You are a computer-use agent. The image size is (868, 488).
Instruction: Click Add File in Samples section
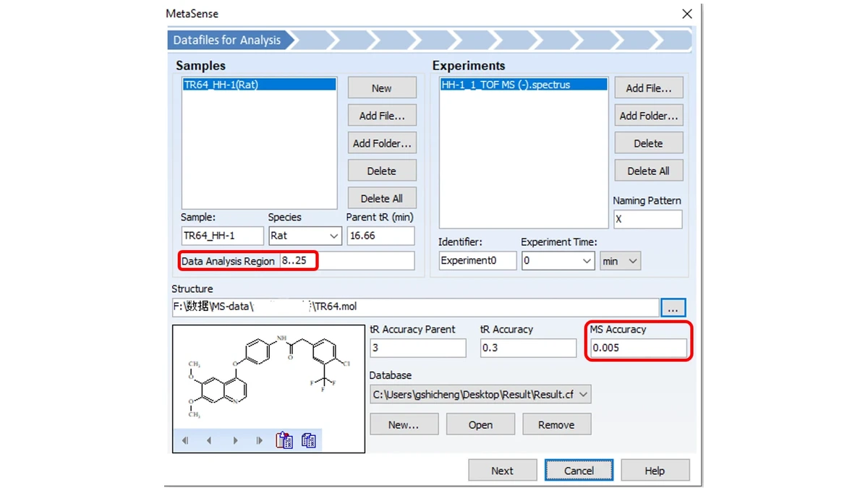(382, 116)
